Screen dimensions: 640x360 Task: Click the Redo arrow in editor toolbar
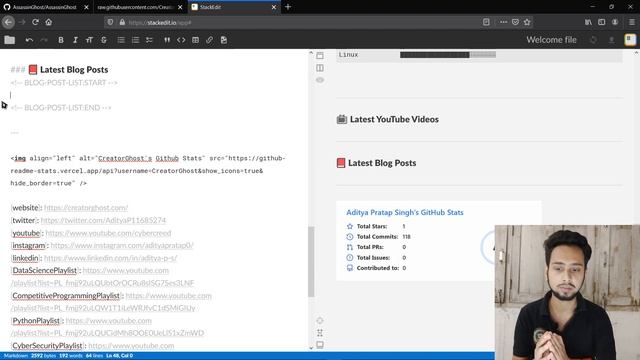pos(44,40)
